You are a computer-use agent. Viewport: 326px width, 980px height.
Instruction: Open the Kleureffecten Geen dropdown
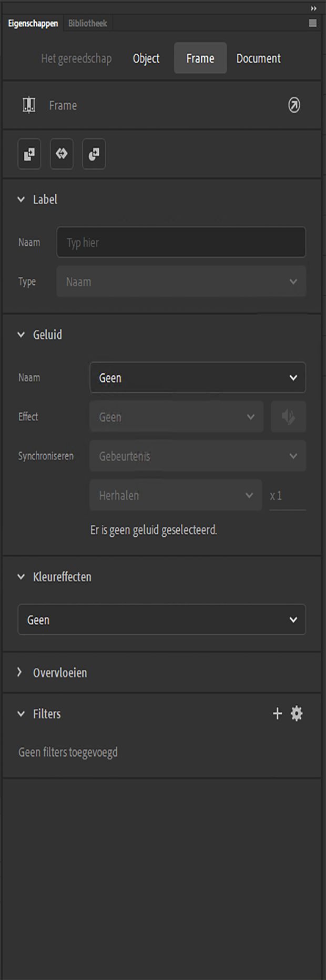click(161, 619)
